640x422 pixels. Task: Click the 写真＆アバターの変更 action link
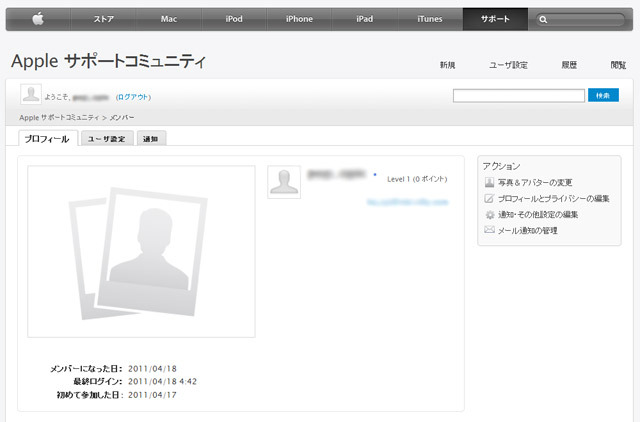click(535, 182)
